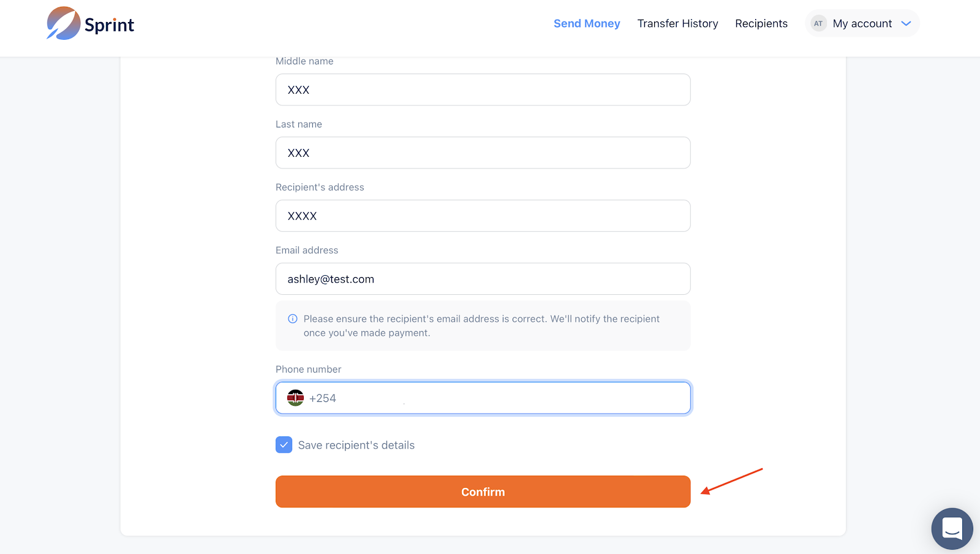Viewport: 980px width, 554px height.
Task: Focus the Middle name input field
Action: 483,90
